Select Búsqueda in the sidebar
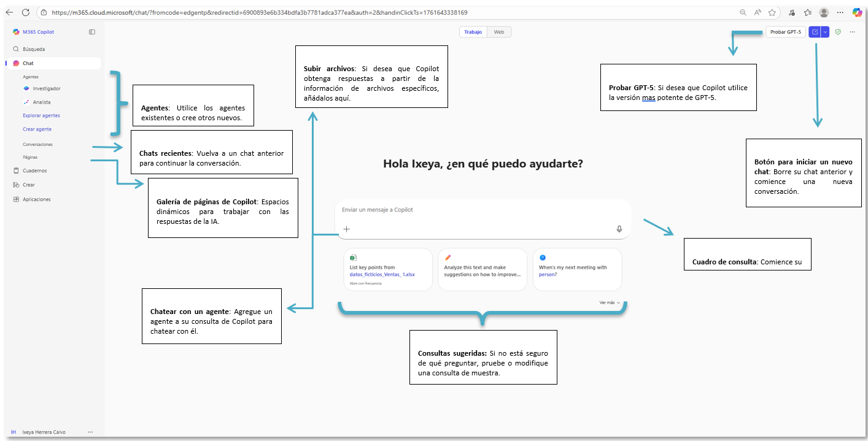This screenshot has width=868, height=441. [x=34, y=49]
